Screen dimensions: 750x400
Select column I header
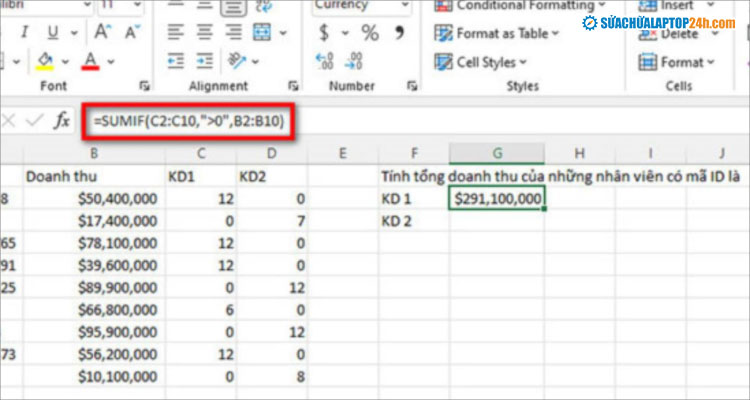[651, 153]
